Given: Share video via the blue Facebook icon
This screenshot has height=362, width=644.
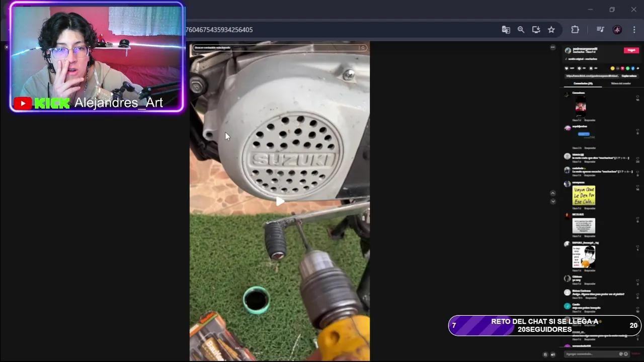Looking at the screenshot, I should pyautogui.click(x=633, y=68).
